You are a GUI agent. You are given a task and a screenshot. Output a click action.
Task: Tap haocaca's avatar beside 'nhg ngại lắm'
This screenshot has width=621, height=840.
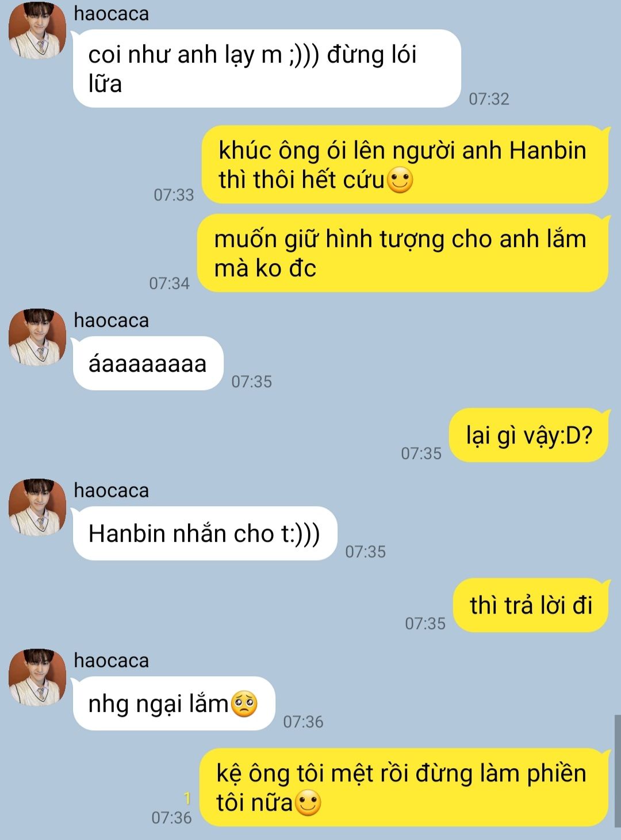coord(37,677)
